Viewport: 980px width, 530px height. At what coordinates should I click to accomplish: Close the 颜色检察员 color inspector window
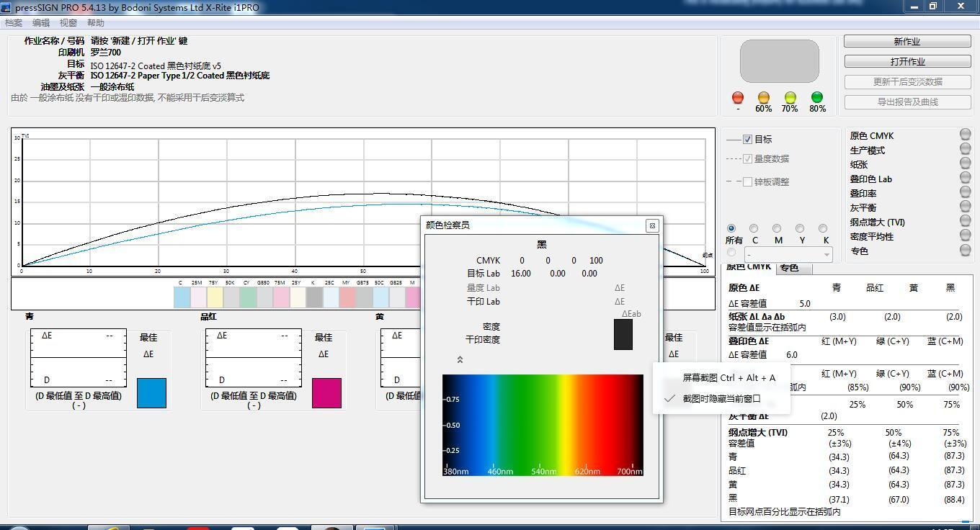[x=651, y=225]
